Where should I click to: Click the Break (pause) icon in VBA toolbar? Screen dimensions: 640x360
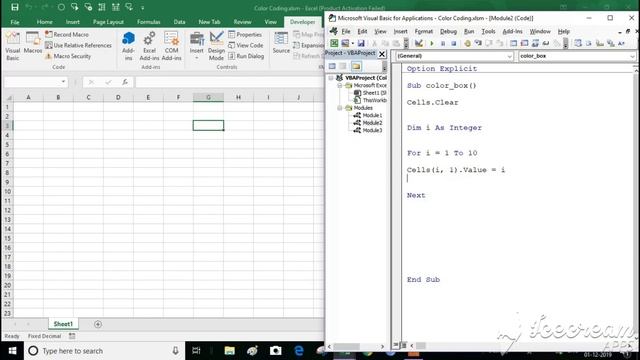pyautogui.click(x=443, y=43)
